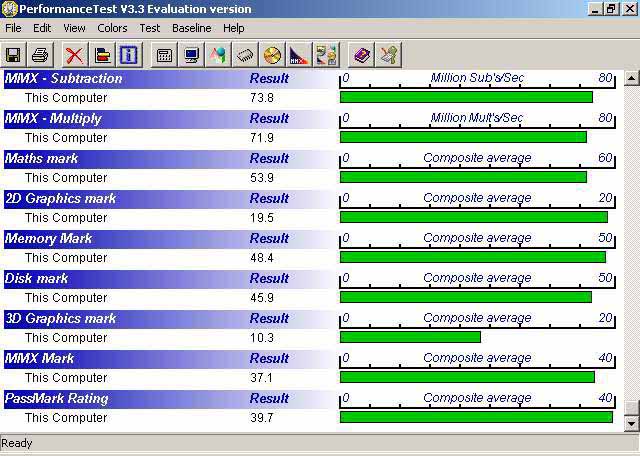Click the red X delete icon
The height and width of the screenshot is (456, 640).
click(74, 55)
